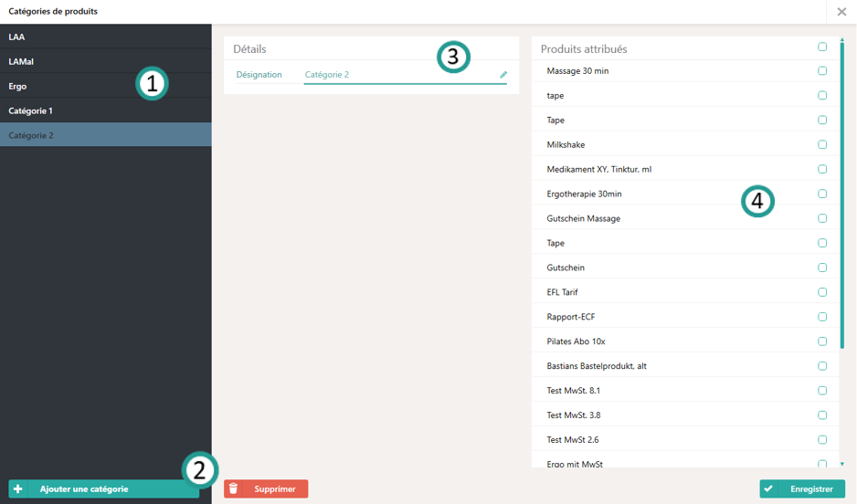This screenshot has width=857, height=504.
Task: Check the EFL Tarif product checkbox
Action: click(822, 292)
